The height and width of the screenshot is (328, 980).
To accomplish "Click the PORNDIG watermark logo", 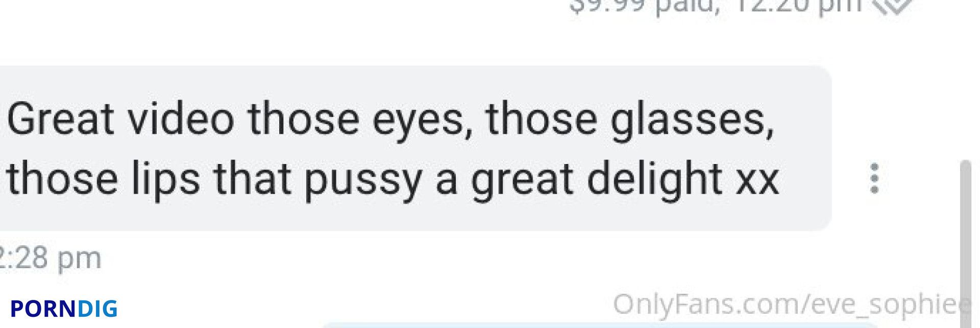I will (64, 309).
